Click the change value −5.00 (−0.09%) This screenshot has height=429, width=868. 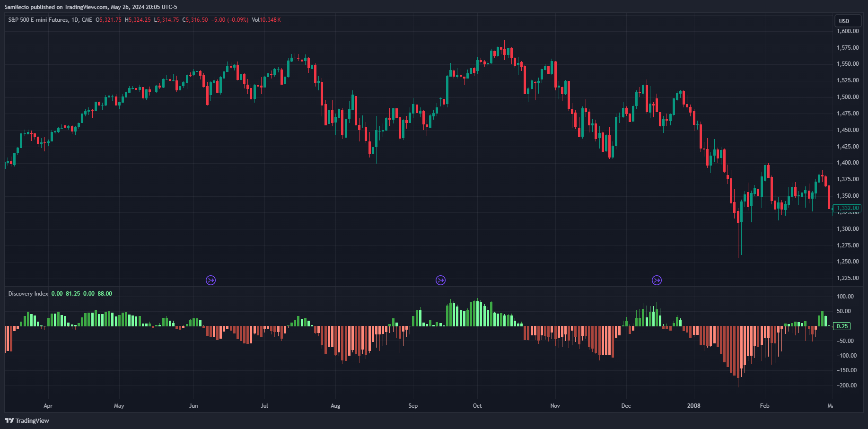point(230,20)
